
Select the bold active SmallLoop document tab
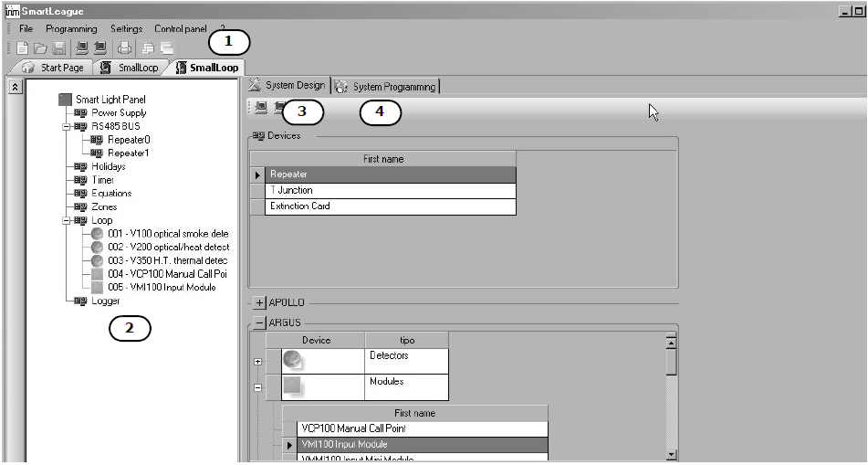tap(206, 68)
